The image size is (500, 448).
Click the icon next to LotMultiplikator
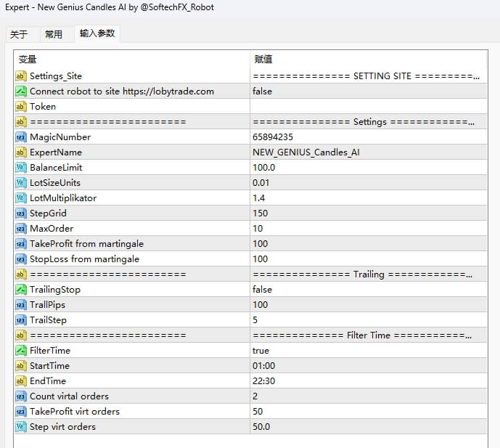click(20, 198)
